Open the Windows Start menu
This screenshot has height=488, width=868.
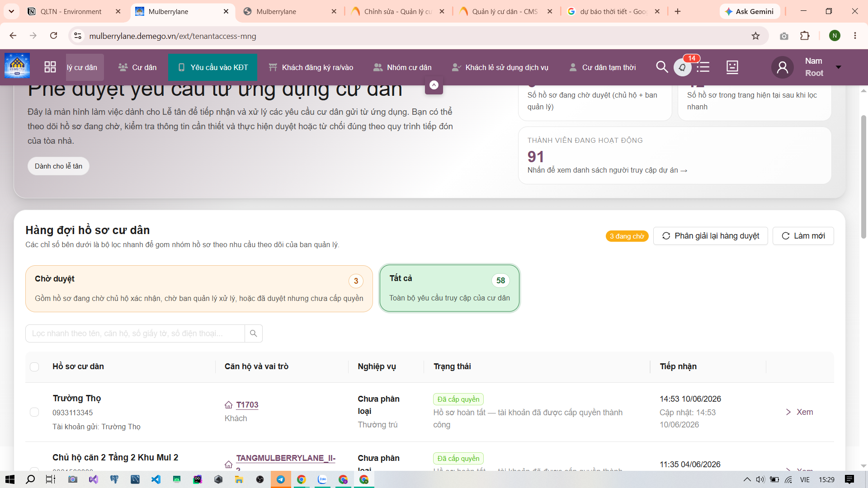pos(9,479)
